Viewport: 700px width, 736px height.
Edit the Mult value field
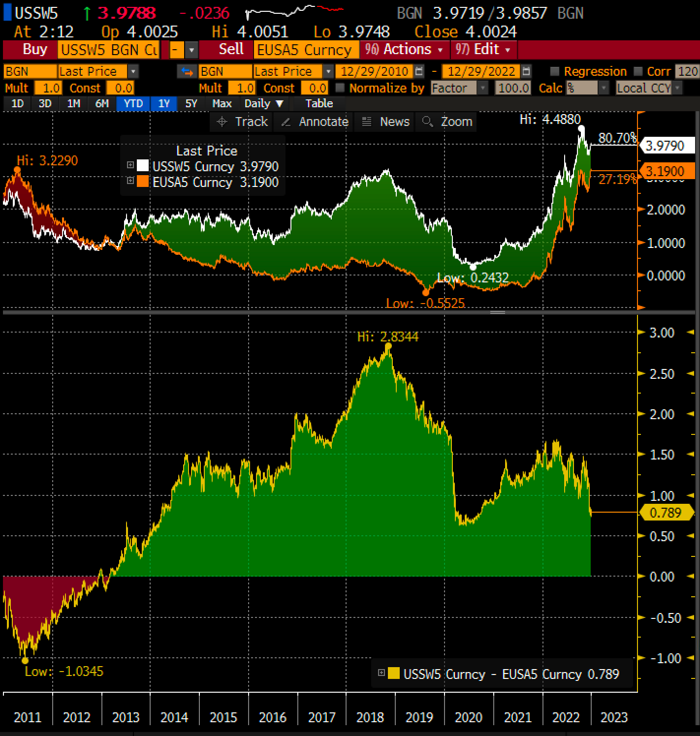49,88
